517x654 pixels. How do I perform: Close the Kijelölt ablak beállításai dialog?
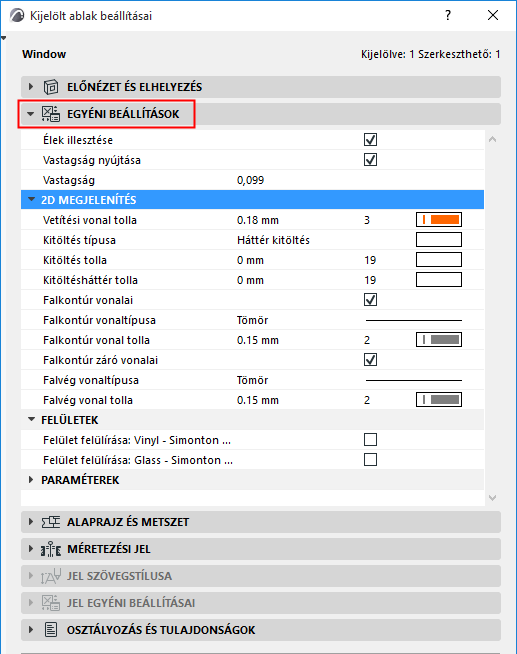[493, 15]
